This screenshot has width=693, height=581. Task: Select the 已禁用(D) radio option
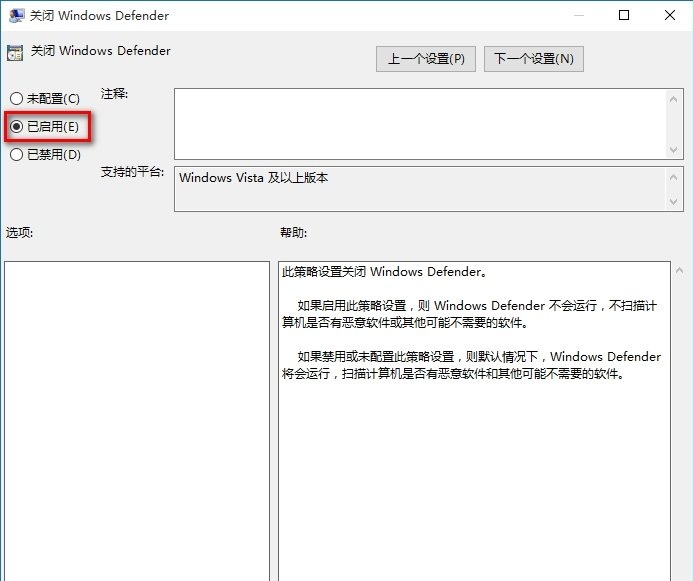click(x=45, y=155)
